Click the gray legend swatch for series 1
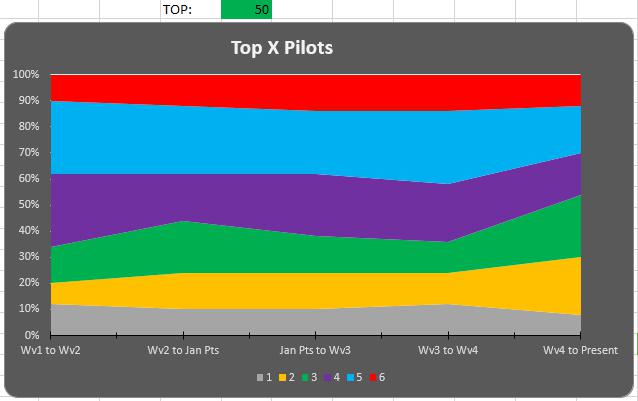The height and width of the screenshot is (401, 638). pyautogui.click(x=259, y=377)
